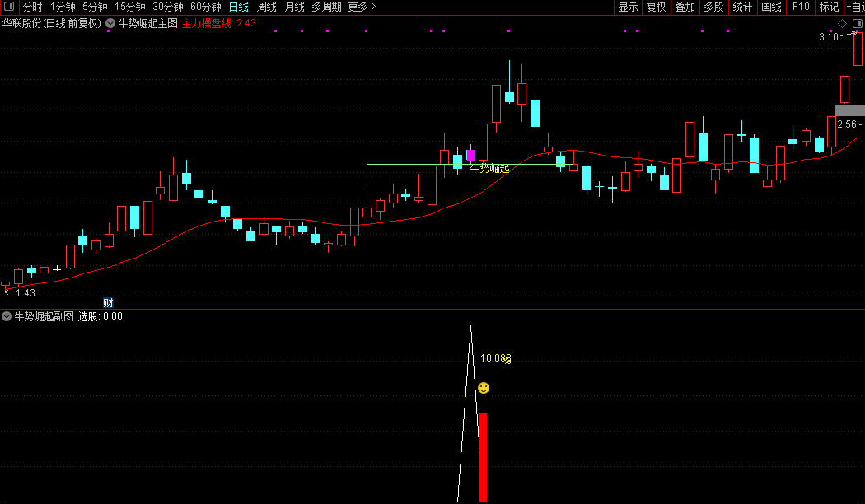Select the 月线 monthly chart tab
The width and height of the screenshot is (865, 504).
click(x=295, y=7)
